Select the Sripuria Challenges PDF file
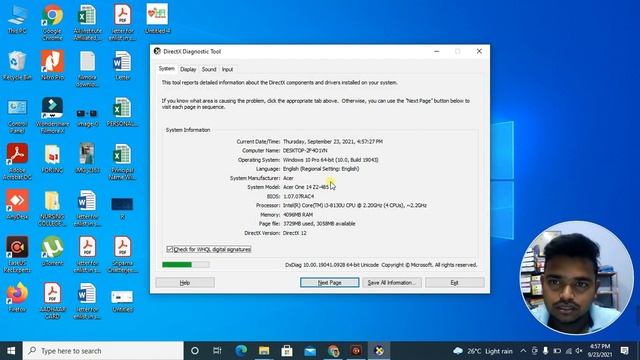 coord(122,254)
